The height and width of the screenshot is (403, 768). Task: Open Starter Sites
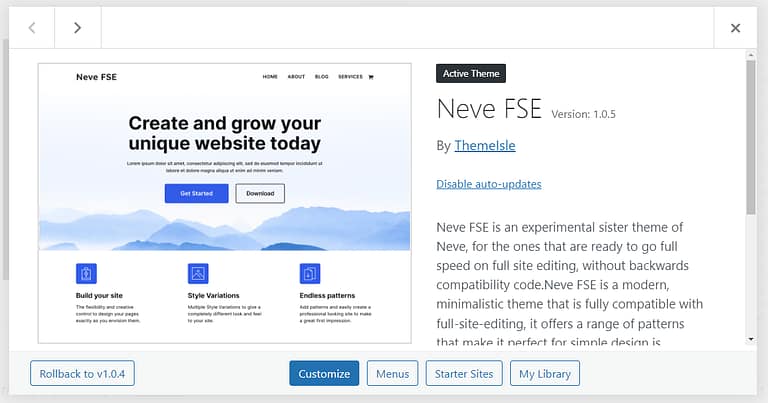[463, 374]
